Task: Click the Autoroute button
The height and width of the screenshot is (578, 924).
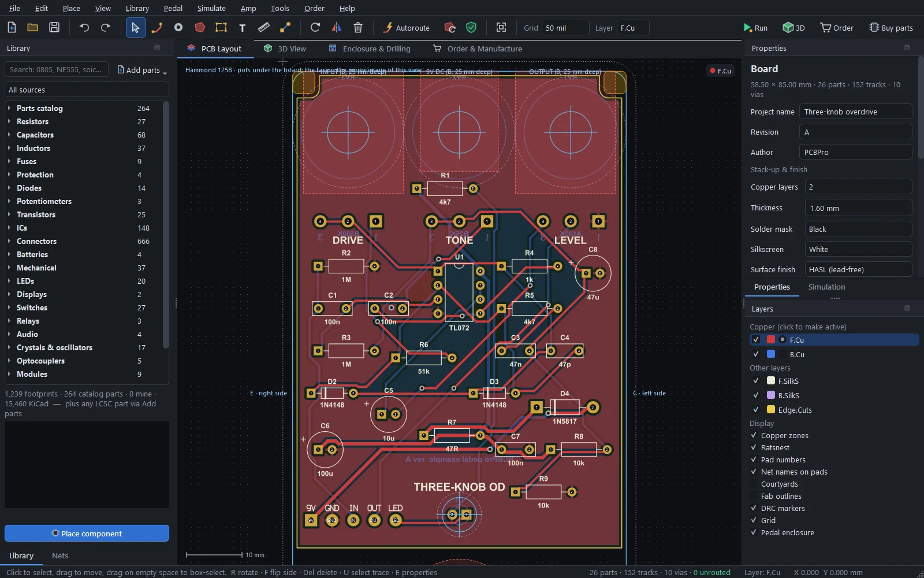Action: (x=407, y=27)
